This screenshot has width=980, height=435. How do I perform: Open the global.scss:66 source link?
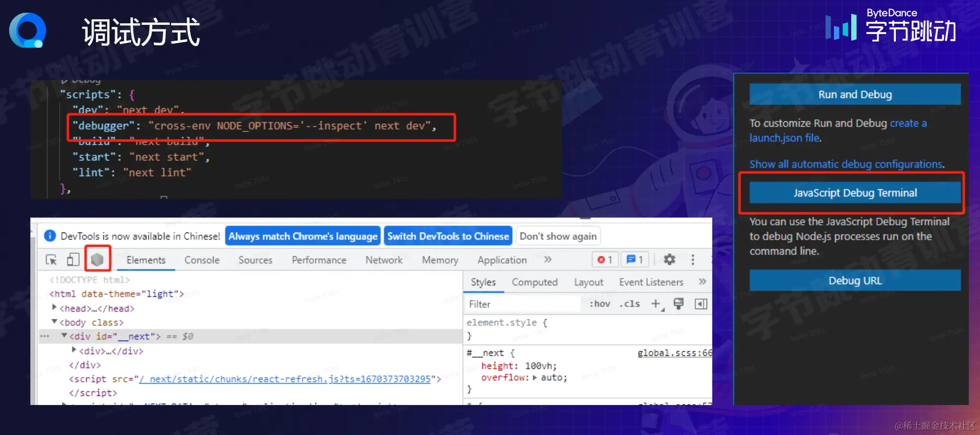(x=675, y=353)
